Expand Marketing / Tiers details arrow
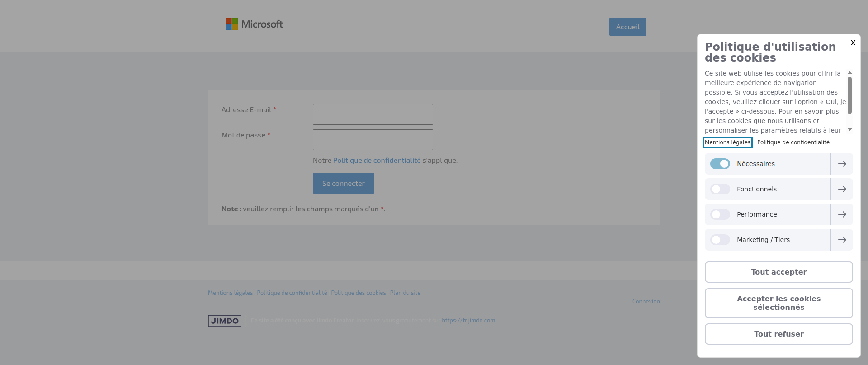 [x=842, y=240]
